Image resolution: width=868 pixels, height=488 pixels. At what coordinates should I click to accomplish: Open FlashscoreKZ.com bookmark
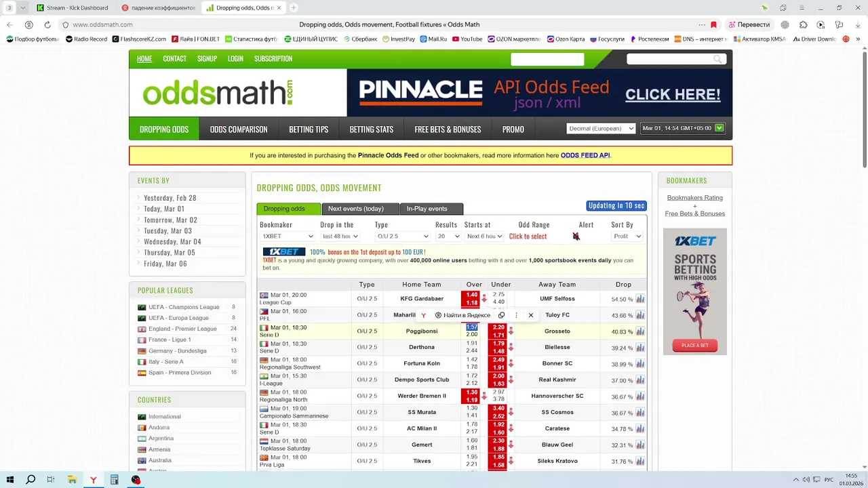138,39
